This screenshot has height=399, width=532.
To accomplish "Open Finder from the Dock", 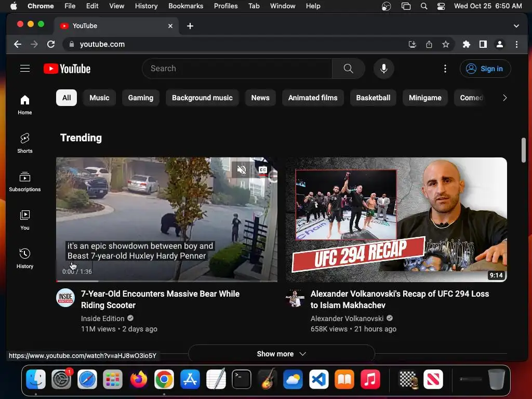I will (x=36, y=379).
